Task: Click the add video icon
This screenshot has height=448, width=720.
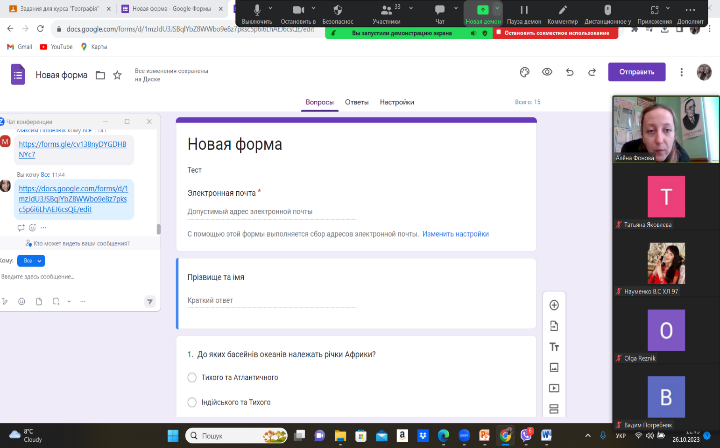Action: click(x=554, y=388)
